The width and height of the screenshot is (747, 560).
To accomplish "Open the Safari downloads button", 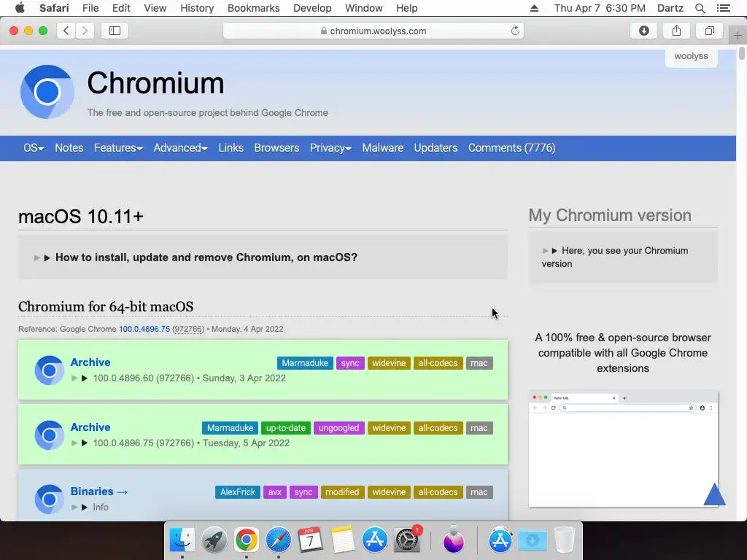I will pos(643,31).
